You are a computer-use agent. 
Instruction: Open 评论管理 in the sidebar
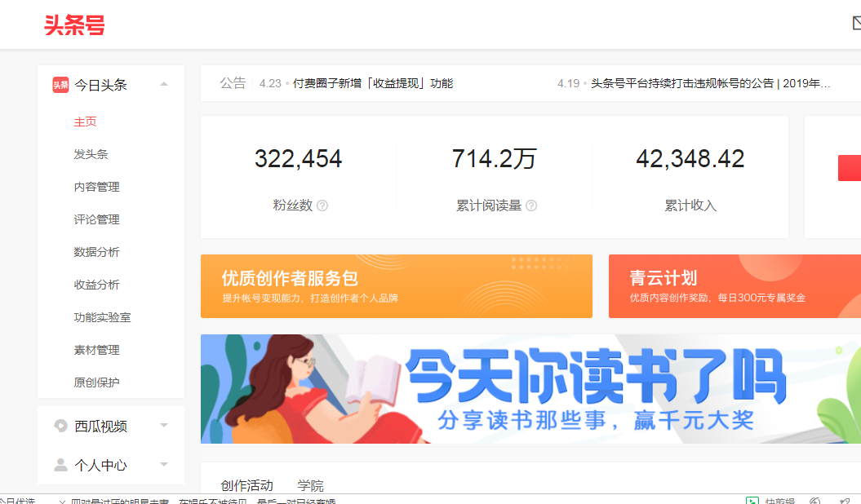click(96, 219)
